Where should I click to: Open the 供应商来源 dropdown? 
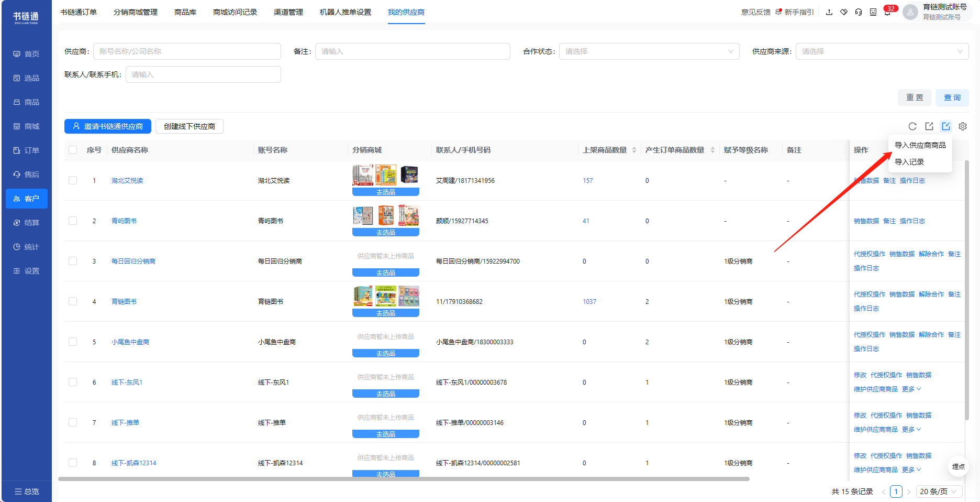882,51
